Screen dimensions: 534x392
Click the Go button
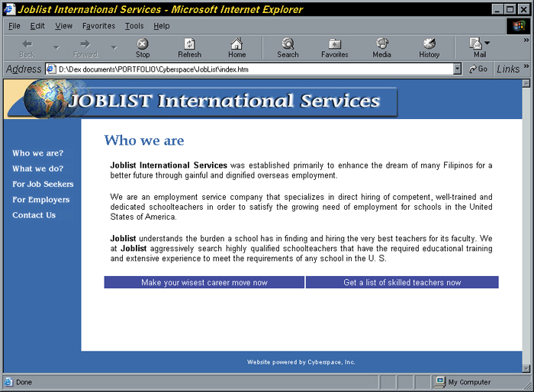coord(478,69)
